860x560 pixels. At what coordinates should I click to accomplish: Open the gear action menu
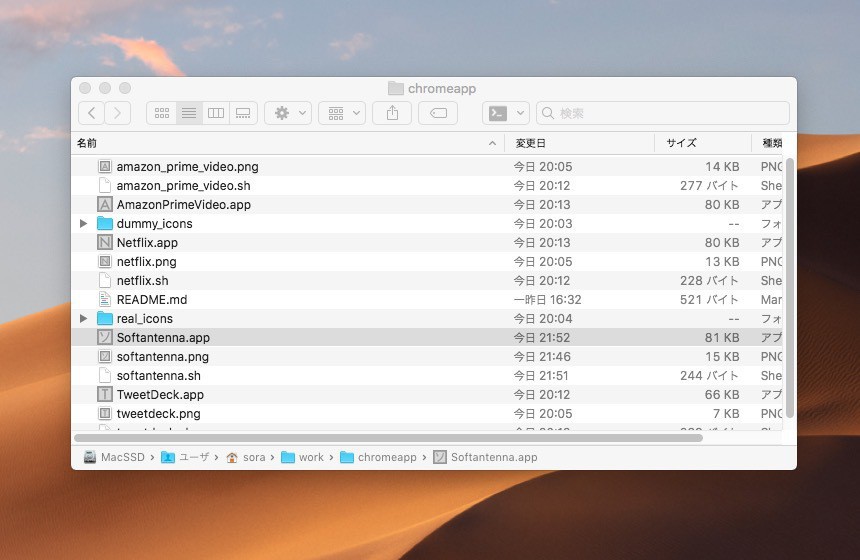[x=288, y=113]
